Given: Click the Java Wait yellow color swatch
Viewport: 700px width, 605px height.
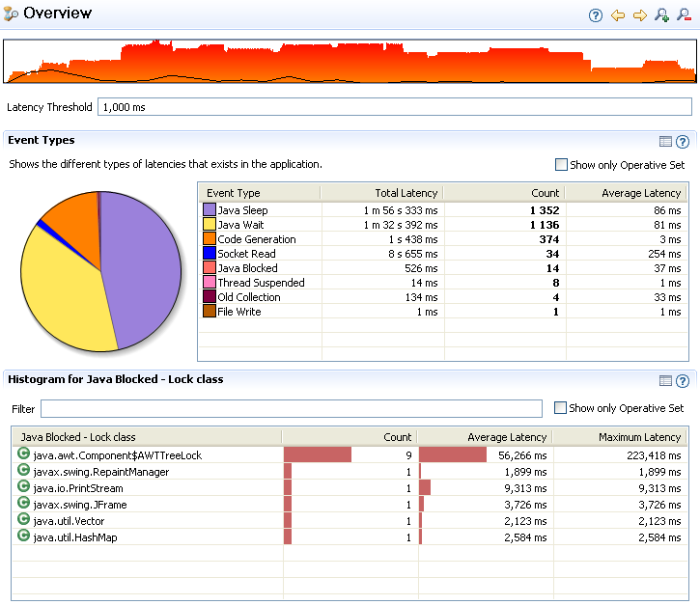Looking at the screenshot, I should [x=210, y=224].
